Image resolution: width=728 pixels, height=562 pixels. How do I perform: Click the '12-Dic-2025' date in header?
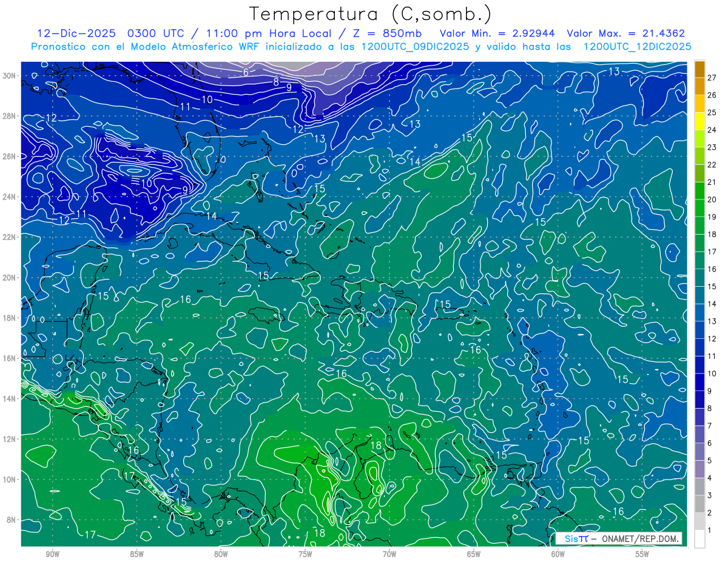[x=78, y=33]
